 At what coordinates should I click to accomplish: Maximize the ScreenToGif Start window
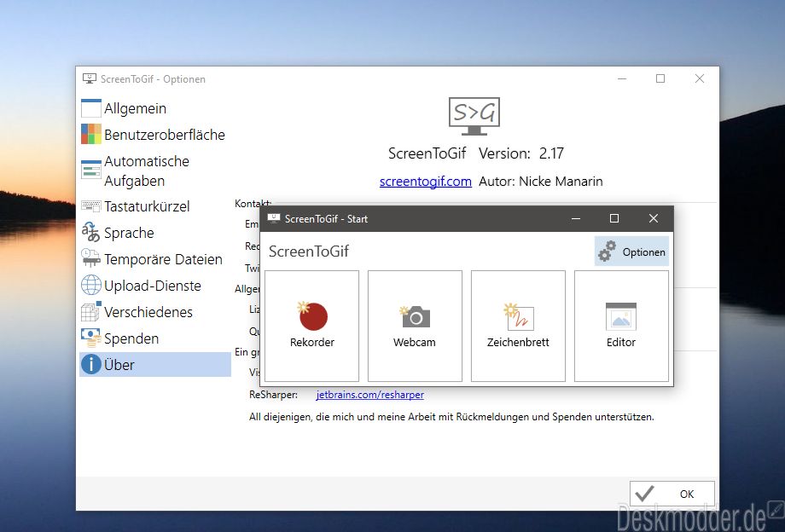click(x=613, y=218)
